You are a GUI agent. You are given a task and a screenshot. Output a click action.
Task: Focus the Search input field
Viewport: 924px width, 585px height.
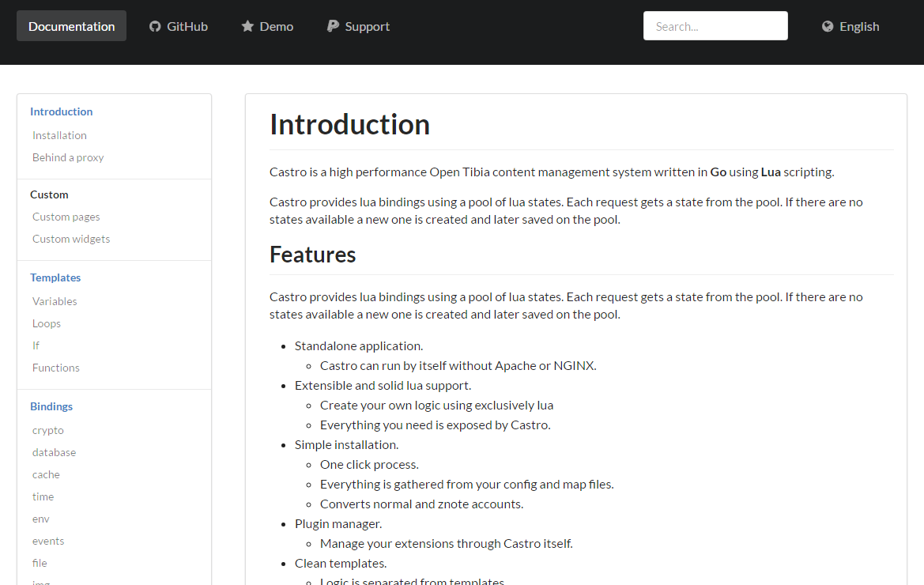tap(715, 26)
